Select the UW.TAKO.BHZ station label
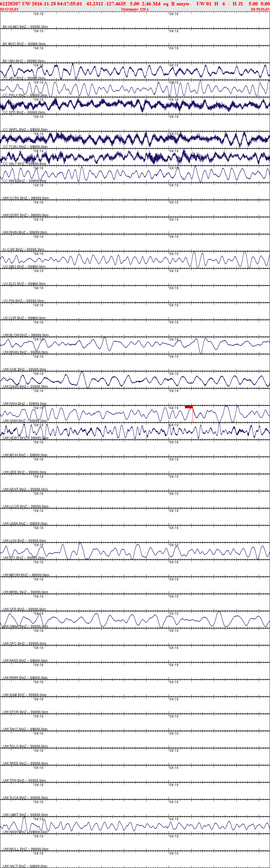Screen dimensions: 270x868 tap(25, 730)
